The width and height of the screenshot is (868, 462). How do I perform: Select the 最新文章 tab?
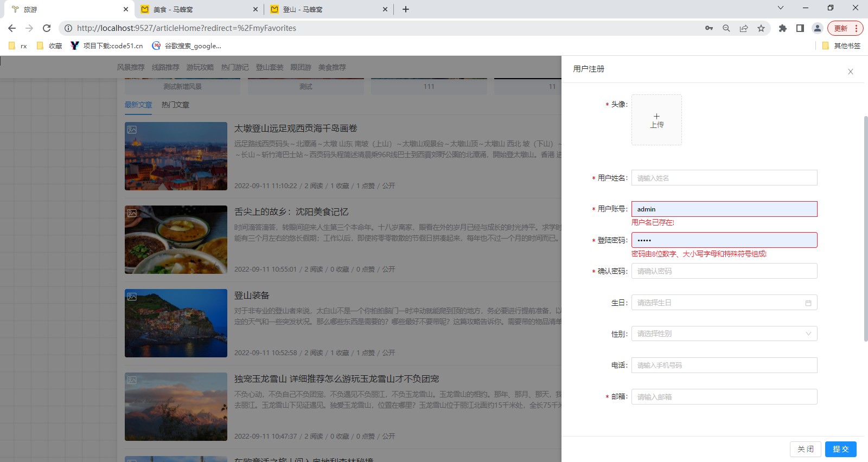138,105
